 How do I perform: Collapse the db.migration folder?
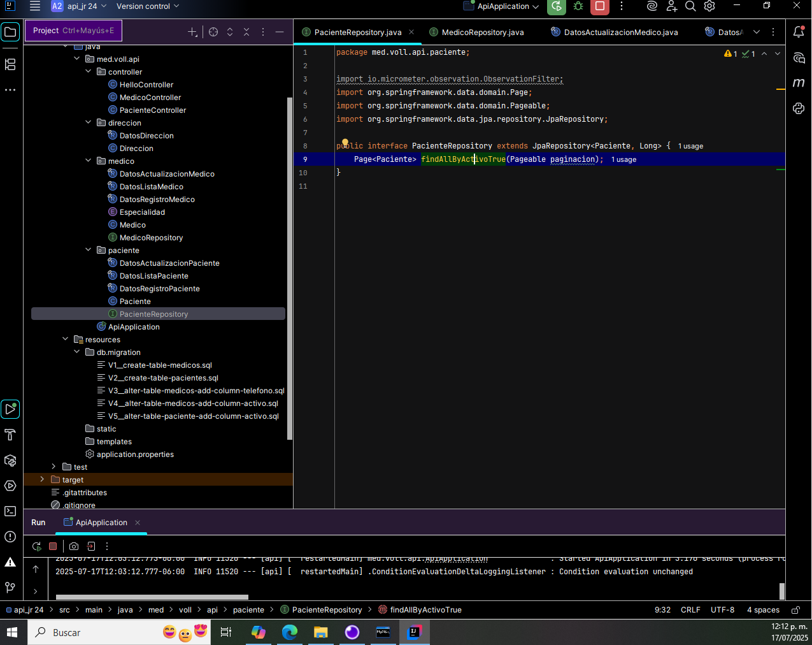76,352
